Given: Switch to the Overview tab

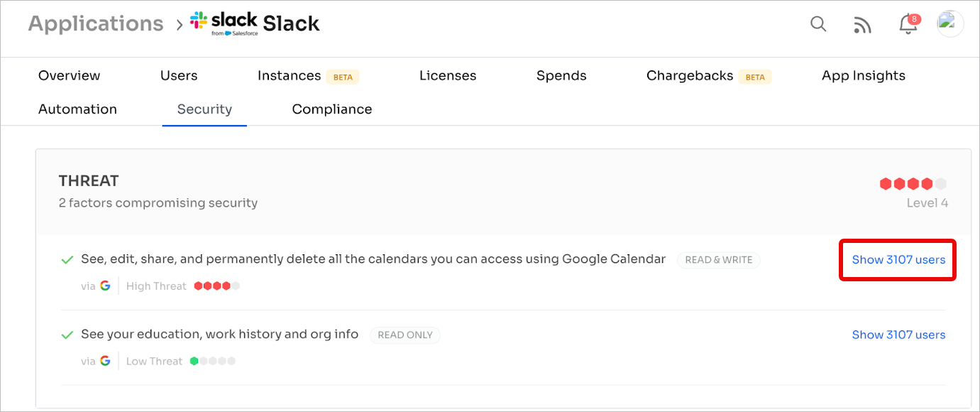Looking at the screenshot, I should pyautogui.click(x=69, y=76).
